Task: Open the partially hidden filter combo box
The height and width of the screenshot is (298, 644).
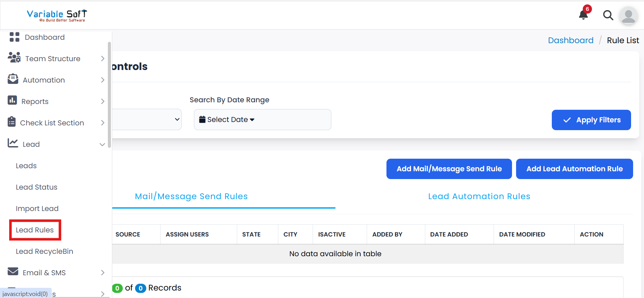Action: pos(147,119)
